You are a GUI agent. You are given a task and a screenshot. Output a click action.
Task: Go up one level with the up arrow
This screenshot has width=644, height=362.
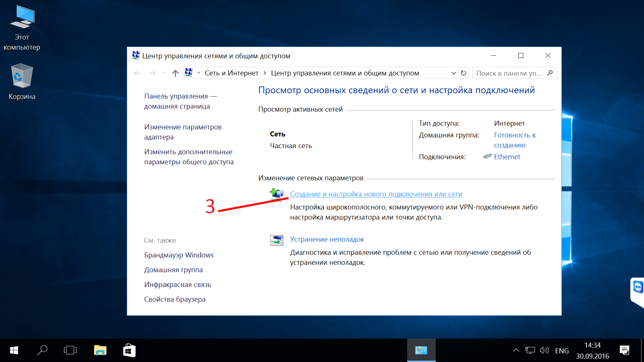[x=175, y=73]
